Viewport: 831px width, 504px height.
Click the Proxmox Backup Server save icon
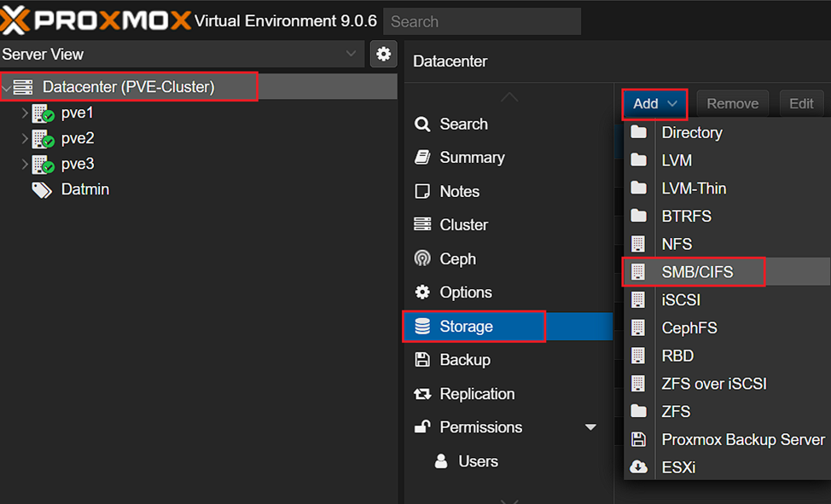(638, 440)
